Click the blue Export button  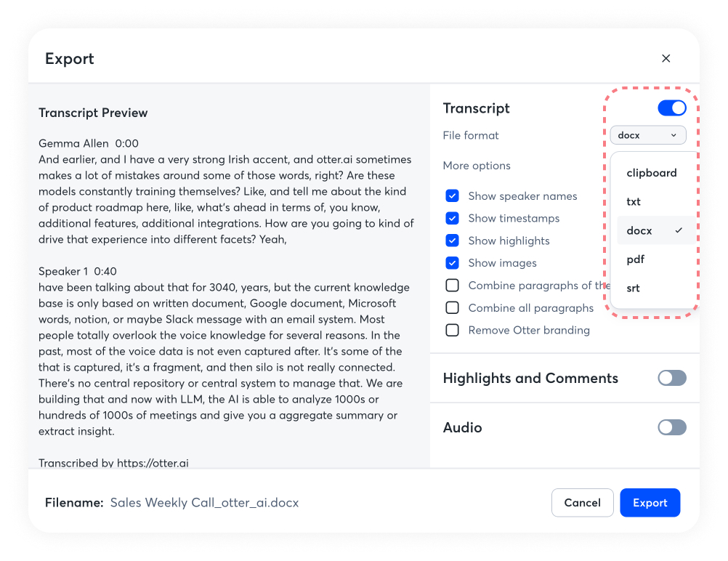coord(650,503)
